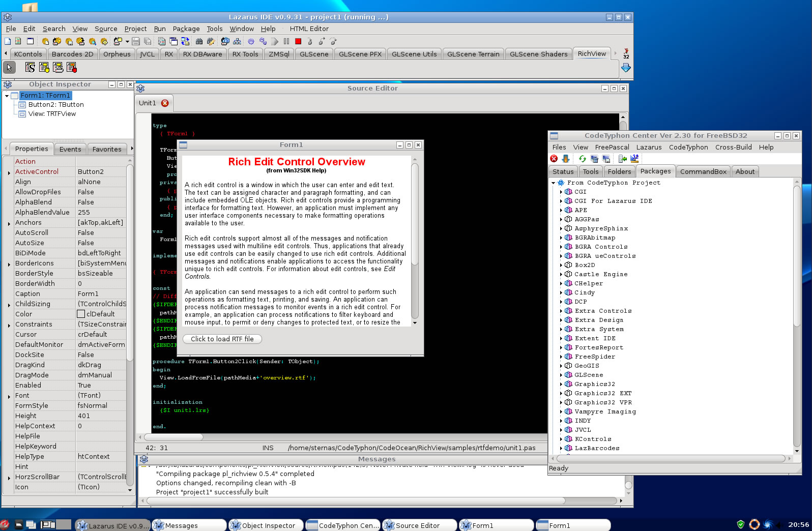The width and height of the screenshot is (812, 531).
Task: Click the Toggle Form/Unit icon
Action: (185, 41)
